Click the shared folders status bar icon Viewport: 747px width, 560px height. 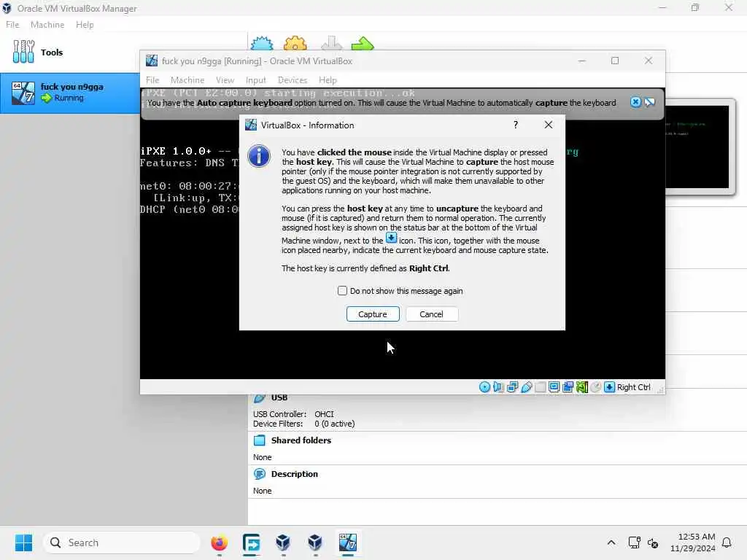click(x=541, y=387)
